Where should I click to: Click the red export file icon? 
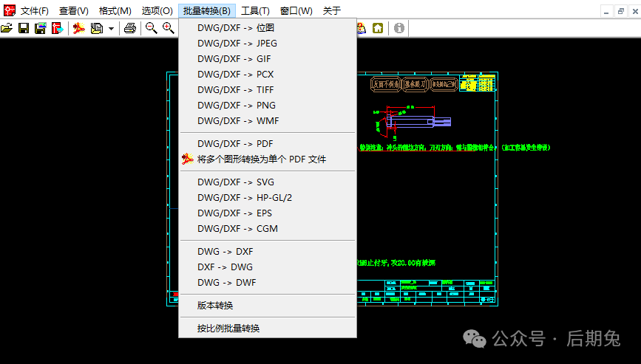point(58,28)
